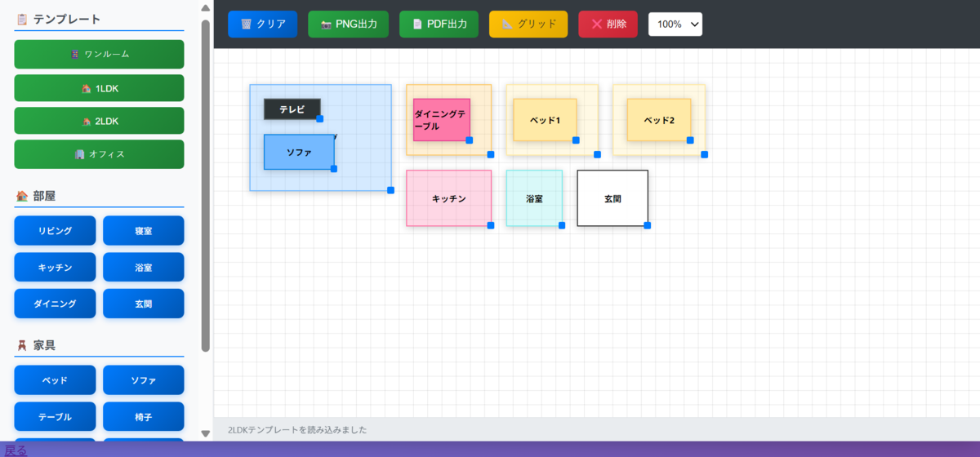Click the sidebar vertical scrollbar thumb
Image resolution: width=980 pixels, height=457 pixels.
tap(206, 185)
